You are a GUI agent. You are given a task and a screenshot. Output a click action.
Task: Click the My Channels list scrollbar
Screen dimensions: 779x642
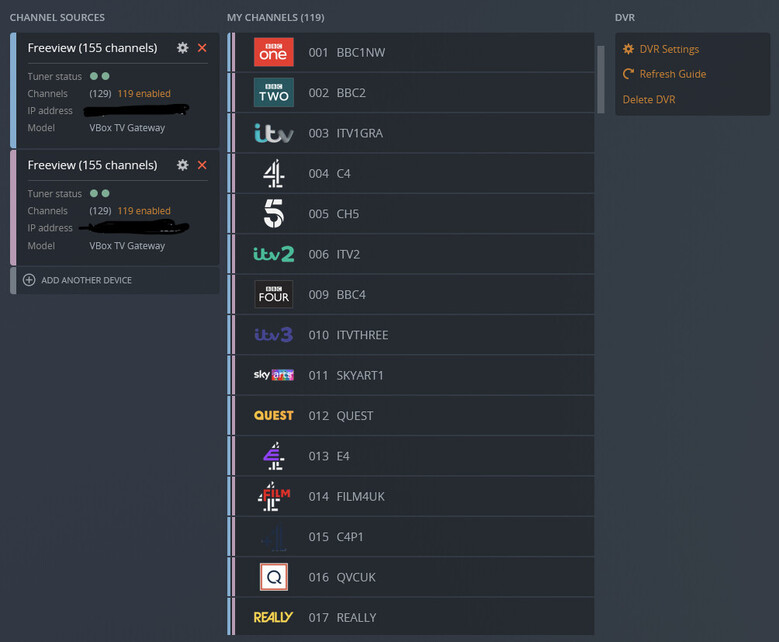click(x=601, y=80)
